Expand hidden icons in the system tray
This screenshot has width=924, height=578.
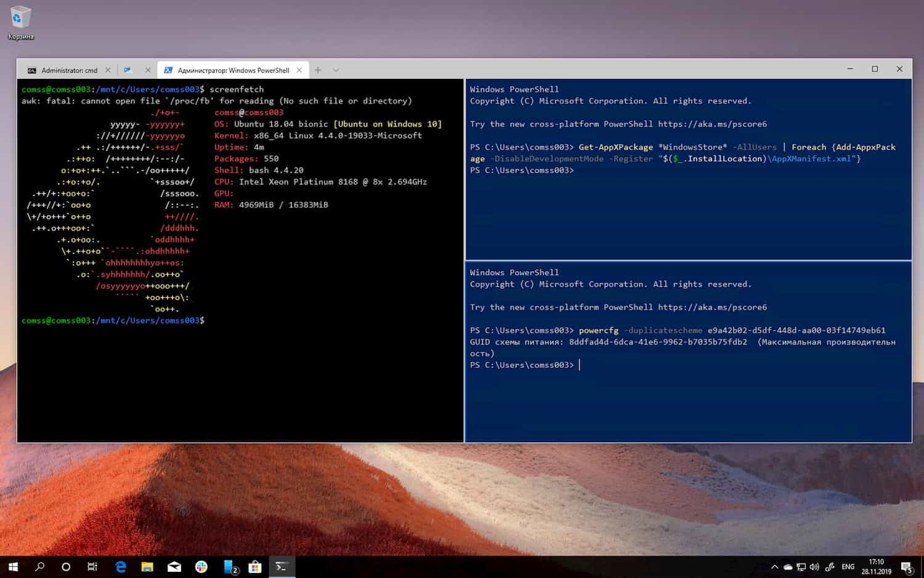point(774,566)
